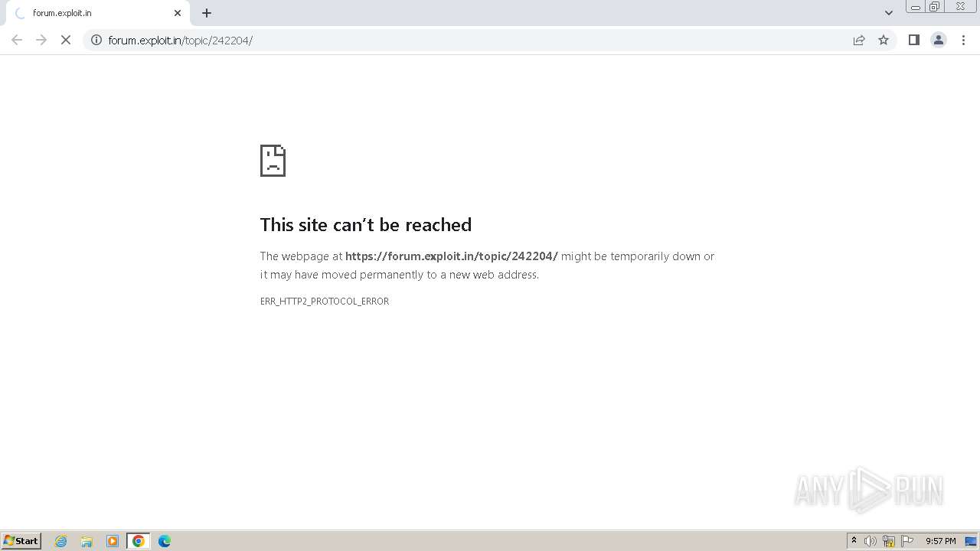Open File Explorer from taskbar
Viewport: 980px width, 551px height.
(87, 541)
